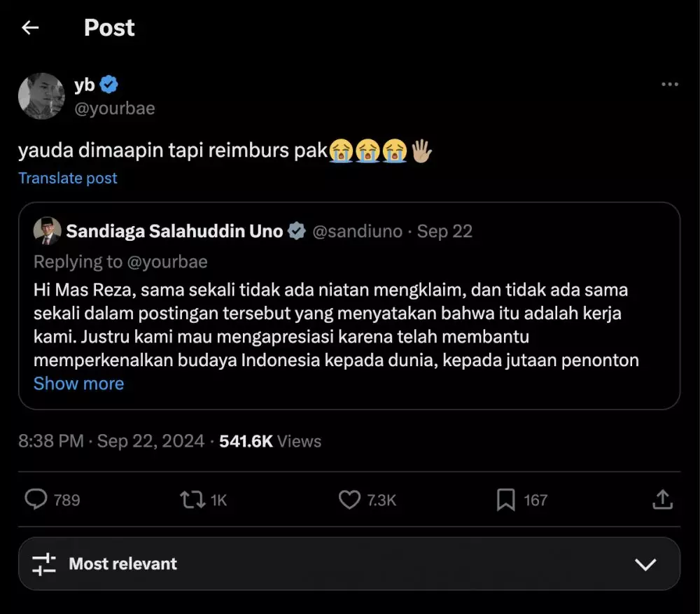Viewport: 700px width, 614px height.
Task: Click the 8:38 PM timestamp
Action: (50, 441)
